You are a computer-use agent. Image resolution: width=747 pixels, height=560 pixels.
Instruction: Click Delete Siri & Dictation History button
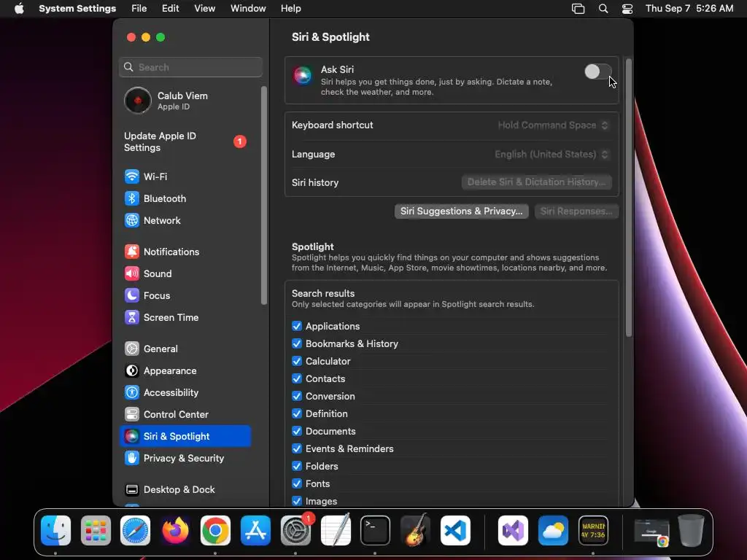pyautogui.click(x=536, y=182)
